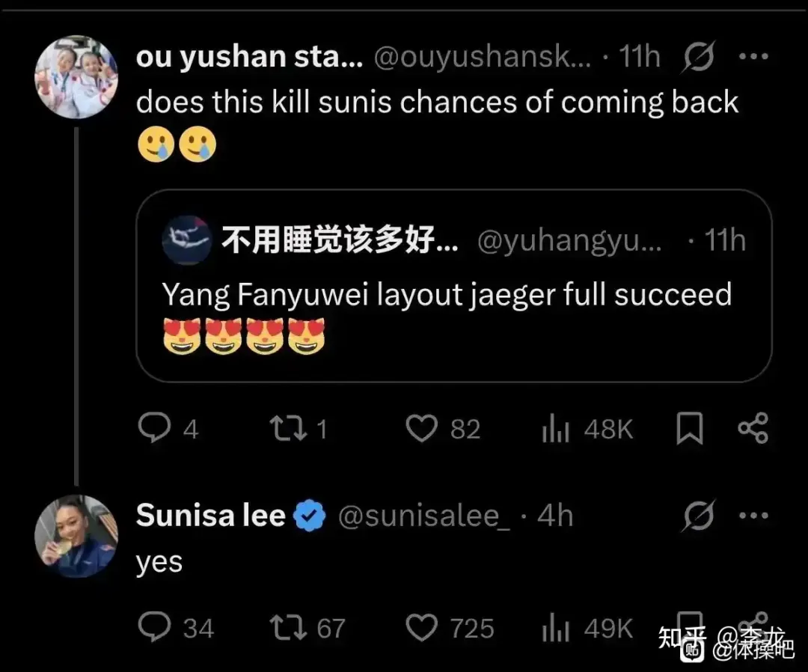Share ou yushan's tweet
Image resolution: width=808 pixels, height=672 pixels.
tap(753, 429)
